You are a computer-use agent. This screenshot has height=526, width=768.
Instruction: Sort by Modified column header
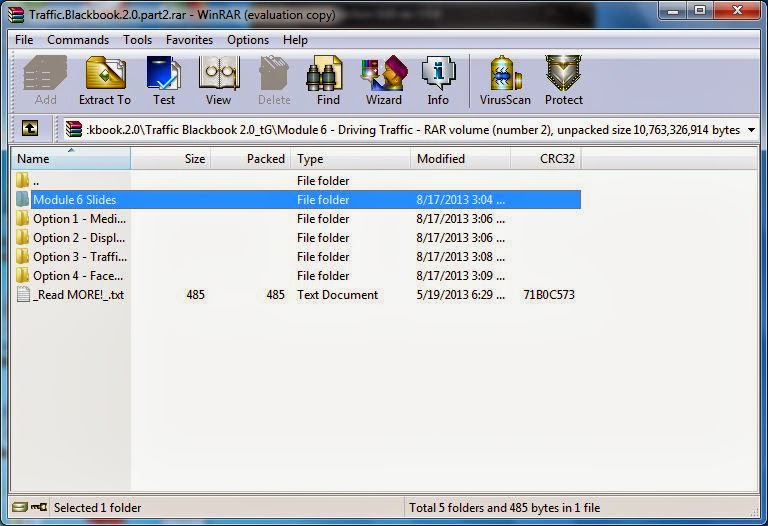pos(460,159)
